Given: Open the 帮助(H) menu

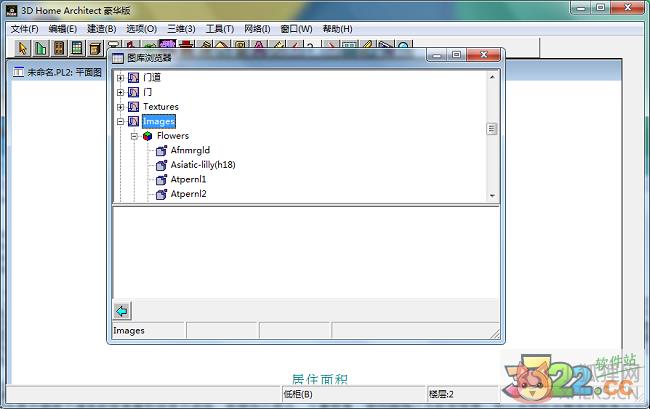Looking at the screenshot, I should tap(337, 29).
